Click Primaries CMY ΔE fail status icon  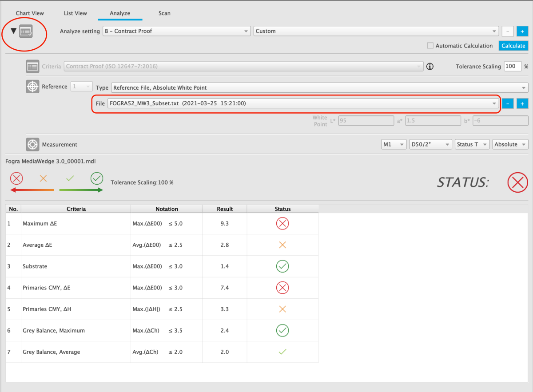pyautogui.click(x=282, y=288)
